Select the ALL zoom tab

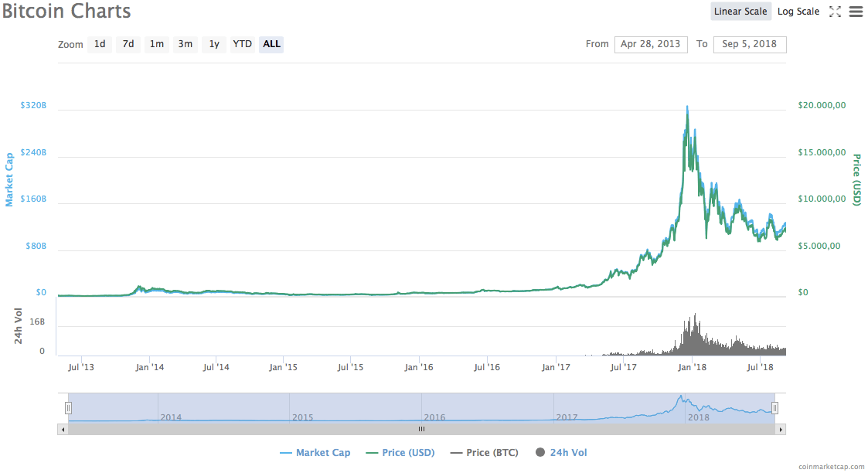point(271,44)
